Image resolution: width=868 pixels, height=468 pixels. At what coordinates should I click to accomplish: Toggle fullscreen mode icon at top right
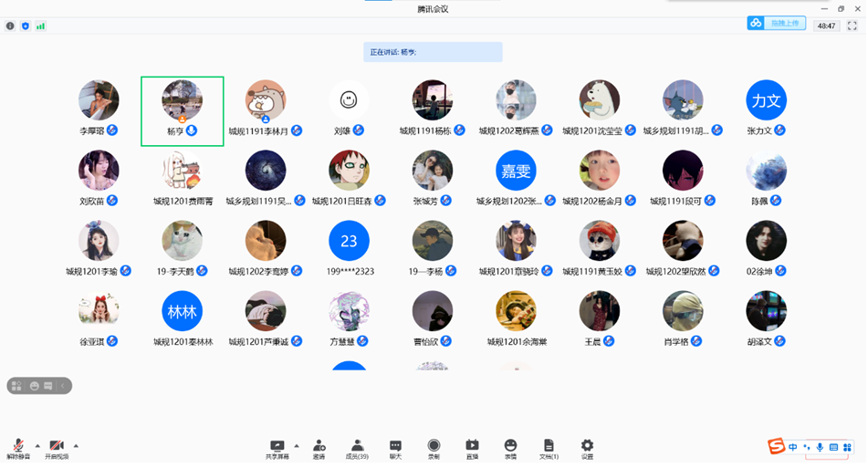[x=852, y=26]
